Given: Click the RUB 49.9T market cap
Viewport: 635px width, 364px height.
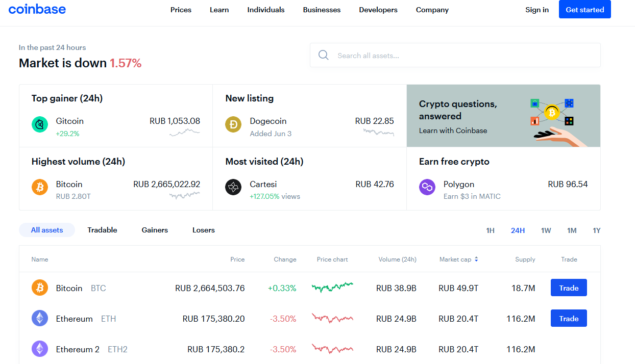Looking at the screenshot, I should coord(458,288).
